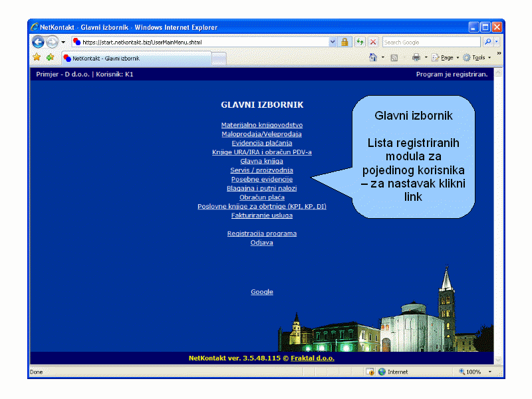This screenshot has height=399, width=532.
Task: Open the recent pages dropdown beside Forward
Action: (x=63, y=43)
